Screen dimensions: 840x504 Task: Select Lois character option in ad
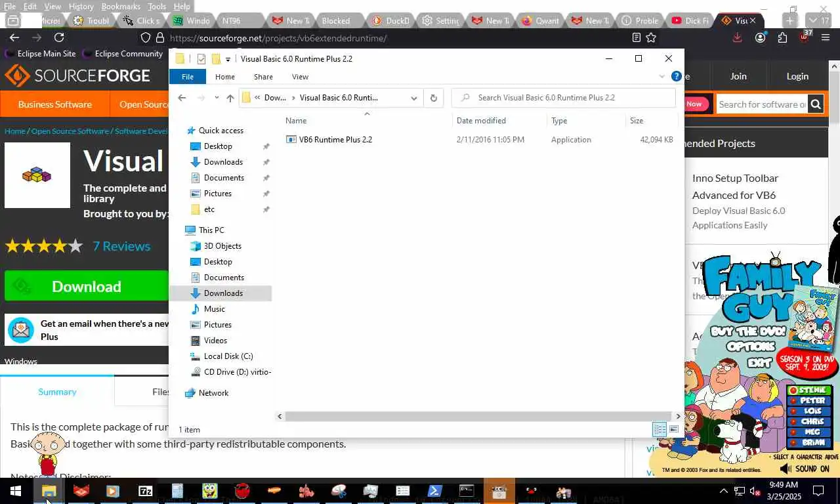tap(808, 411)
